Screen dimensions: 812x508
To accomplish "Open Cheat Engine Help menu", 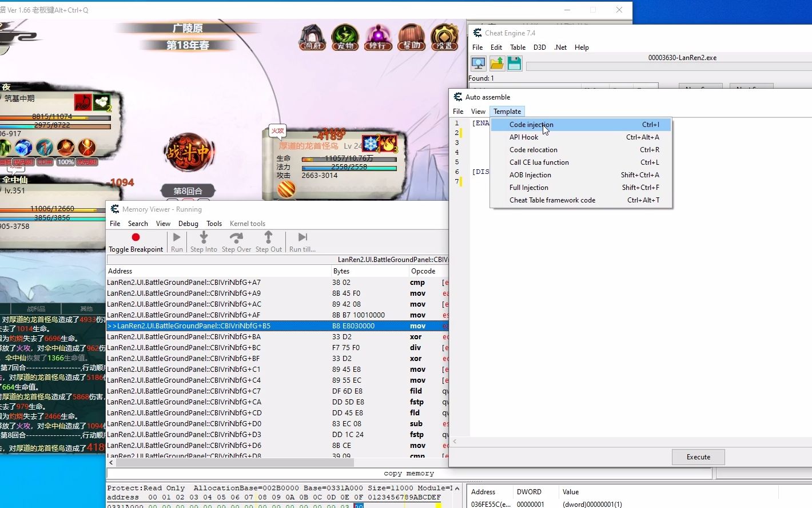I will click(x=582, y=47).
